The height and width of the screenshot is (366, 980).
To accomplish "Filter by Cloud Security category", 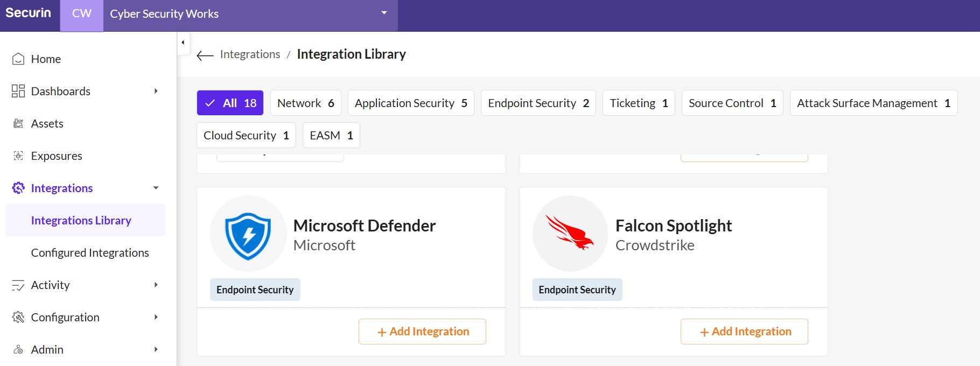I will [x=246, y=135].
